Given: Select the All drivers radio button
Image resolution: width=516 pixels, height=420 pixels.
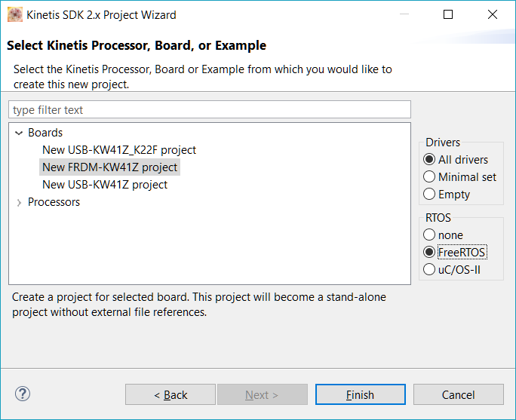Looking at the screenshot, I should click(430, 160).
